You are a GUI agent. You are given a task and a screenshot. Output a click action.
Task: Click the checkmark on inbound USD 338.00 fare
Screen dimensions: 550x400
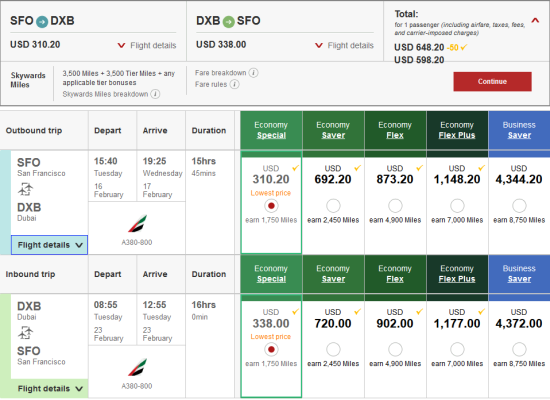point(295,312)
